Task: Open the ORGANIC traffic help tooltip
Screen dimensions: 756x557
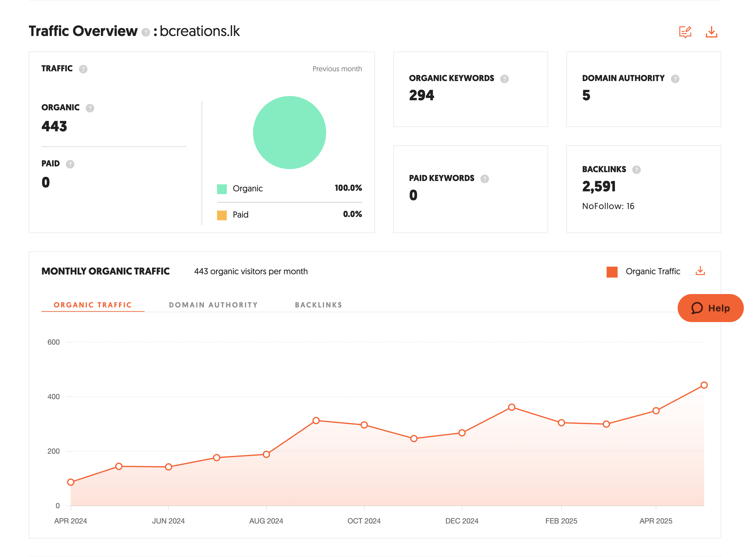Action: 89,108
